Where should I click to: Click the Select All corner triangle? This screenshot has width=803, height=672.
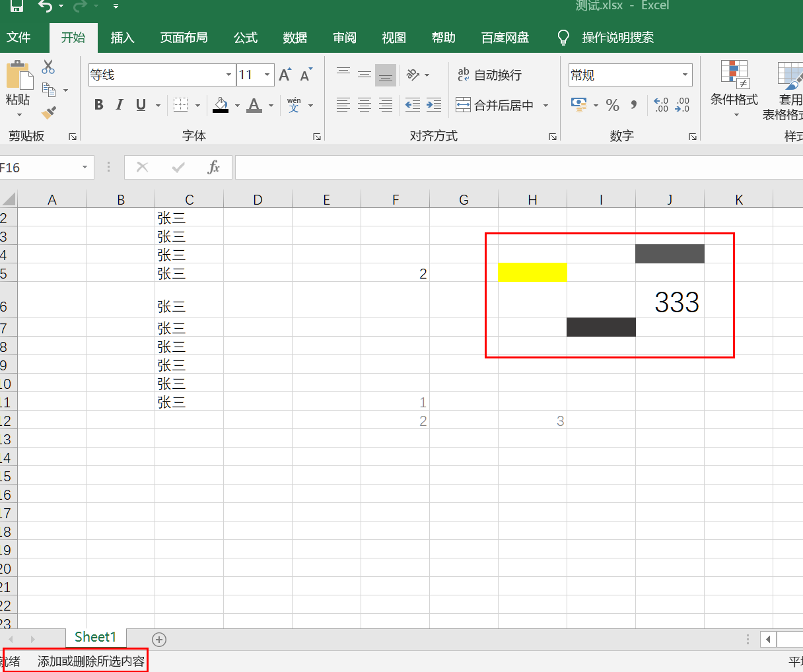(9, 199)
